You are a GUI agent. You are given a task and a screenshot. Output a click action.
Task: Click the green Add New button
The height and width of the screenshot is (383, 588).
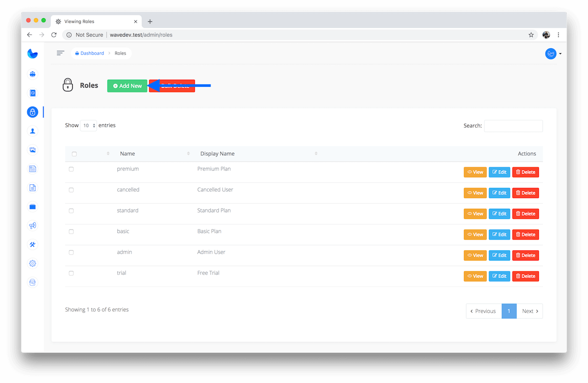127,86
